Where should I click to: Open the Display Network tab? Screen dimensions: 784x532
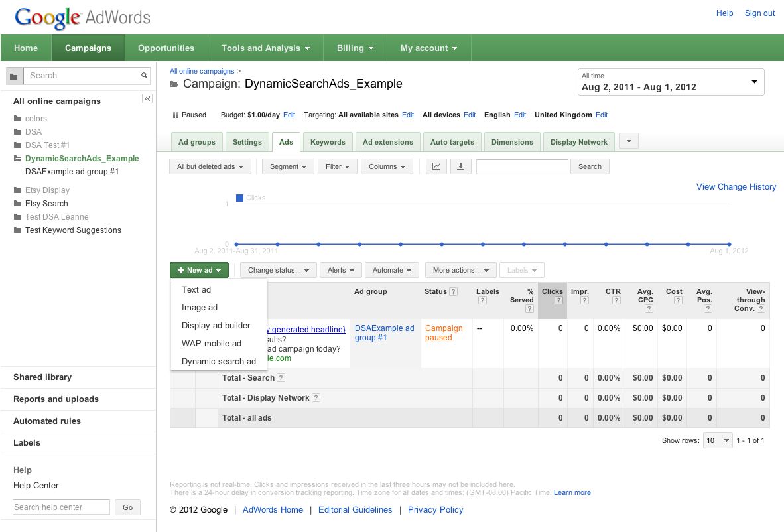coord(579,142)
